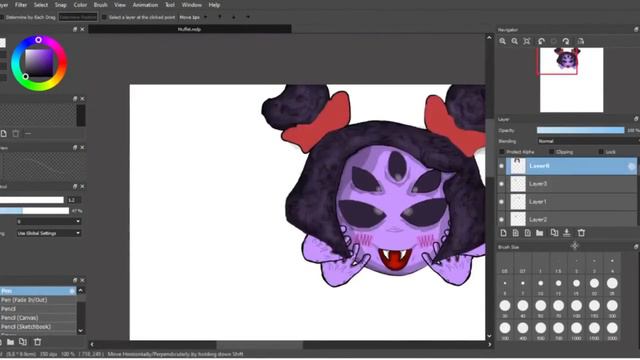Enable the Protect Alpha checkbox
The height and width of the screenshot is (360, 640).
(x=502, y=152)
